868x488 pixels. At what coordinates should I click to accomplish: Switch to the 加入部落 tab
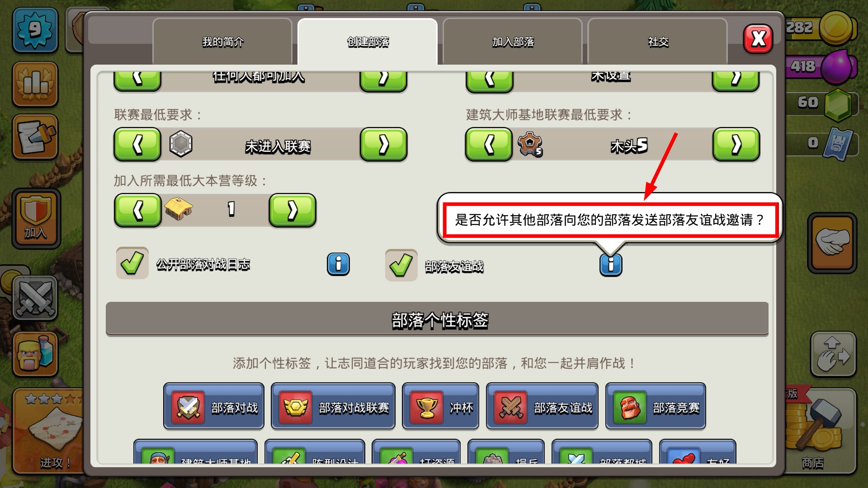coord(513,42)
